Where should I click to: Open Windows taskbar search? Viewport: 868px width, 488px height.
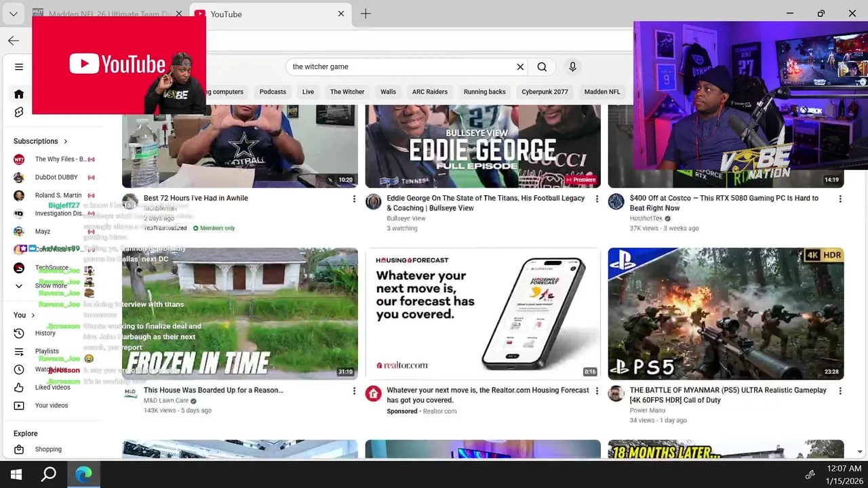(49, 474)
